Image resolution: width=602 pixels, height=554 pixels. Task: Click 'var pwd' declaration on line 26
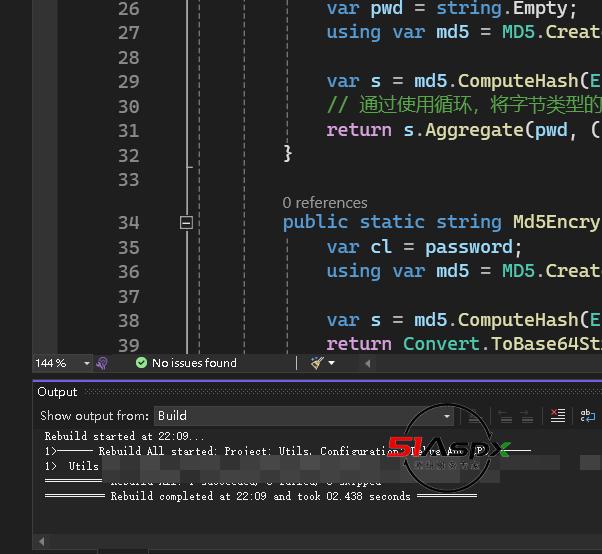pyautogui.click(x=364, y=8)
